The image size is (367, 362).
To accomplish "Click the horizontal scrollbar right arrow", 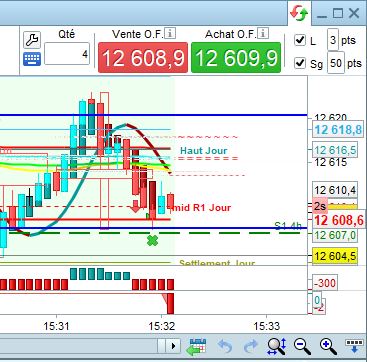I will pyautogui.click(x=173, y=346).
